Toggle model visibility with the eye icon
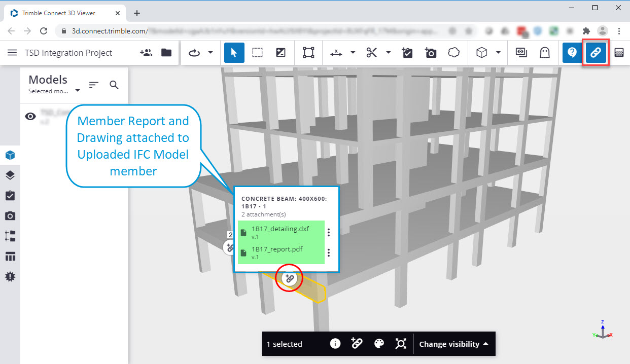This screenshot has height=364, width=630. (x=30, y=116)
